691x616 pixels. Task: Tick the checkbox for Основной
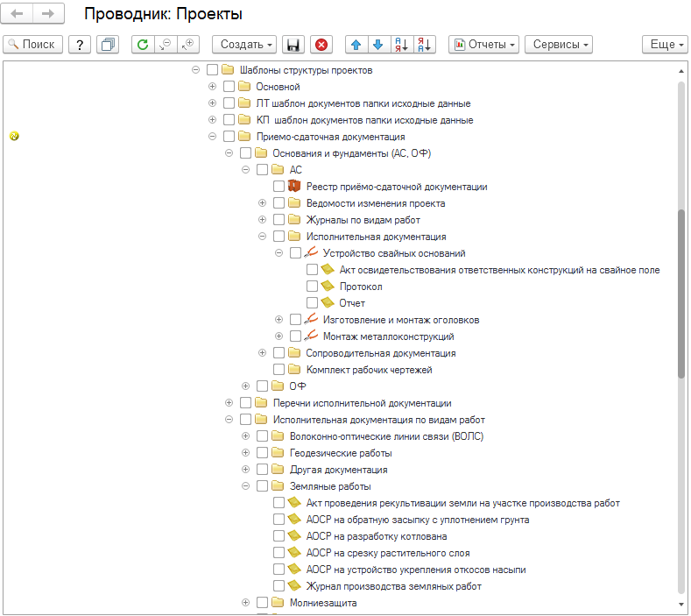click(229, 87)
